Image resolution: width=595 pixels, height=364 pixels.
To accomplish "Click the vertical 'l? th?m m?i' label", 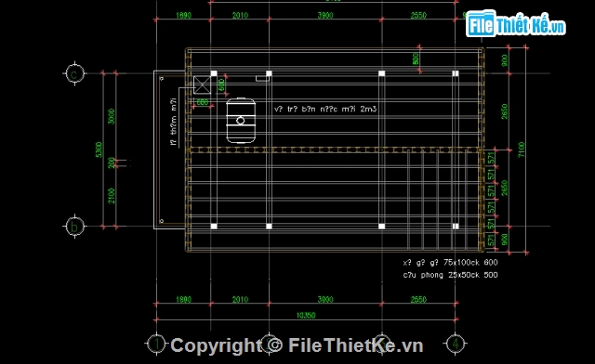I will point(174,122).
